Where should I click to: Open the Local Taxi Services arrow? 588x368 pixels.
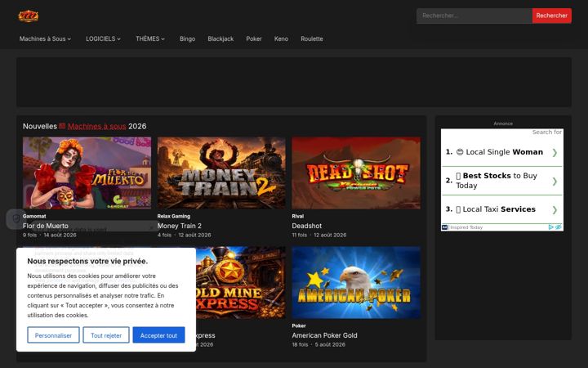[555, 210]
